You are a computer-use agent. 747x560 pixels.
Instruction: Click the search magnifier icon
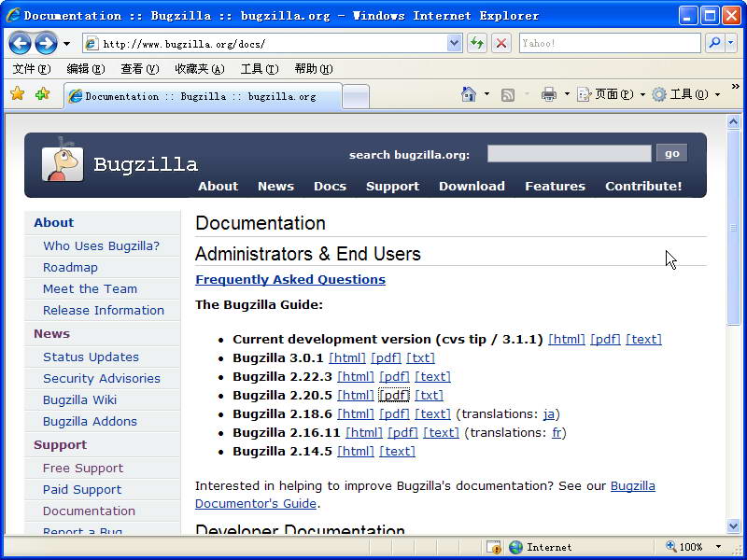(x=714, y=43)
